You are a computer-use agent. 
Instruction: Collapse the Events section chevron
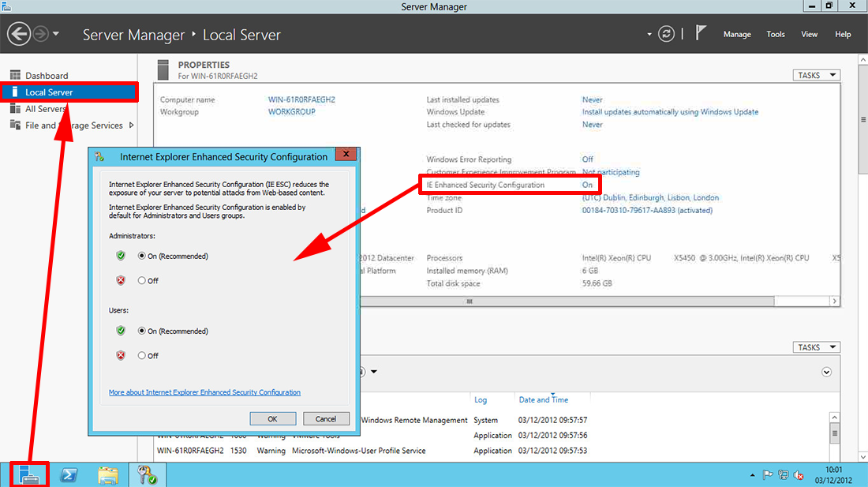[826, 373]
